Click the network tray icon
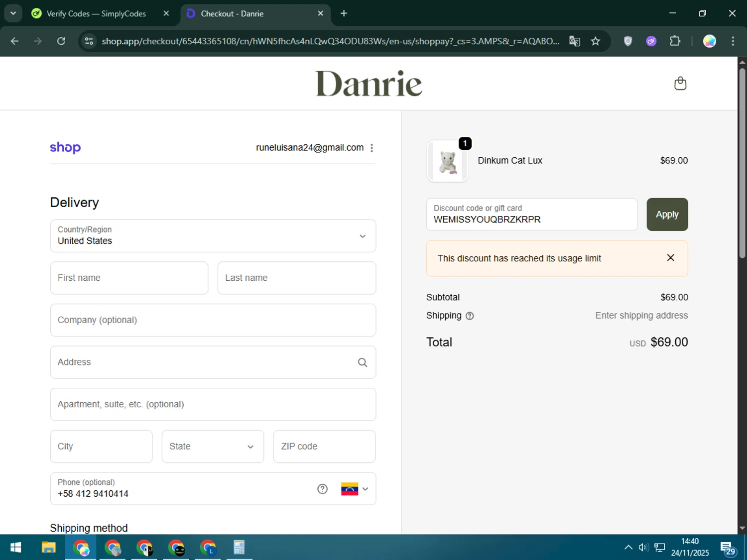 [660, 548]
